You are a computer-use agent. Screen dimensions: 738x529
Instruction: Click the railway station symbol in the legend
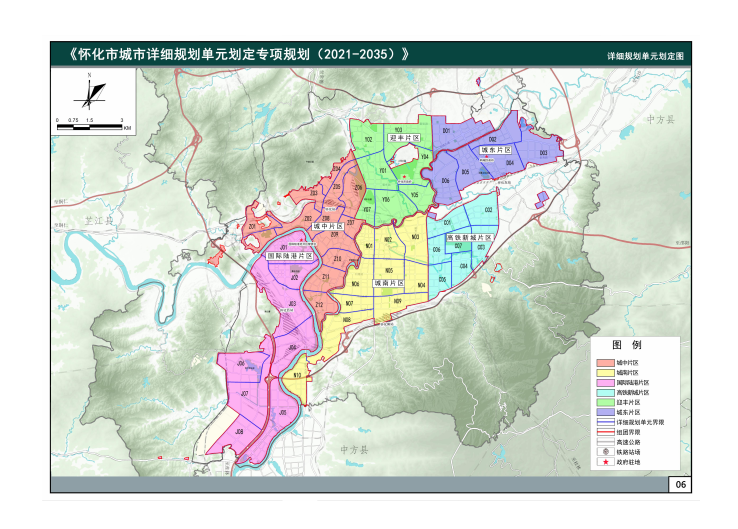[x=604, y=451]
